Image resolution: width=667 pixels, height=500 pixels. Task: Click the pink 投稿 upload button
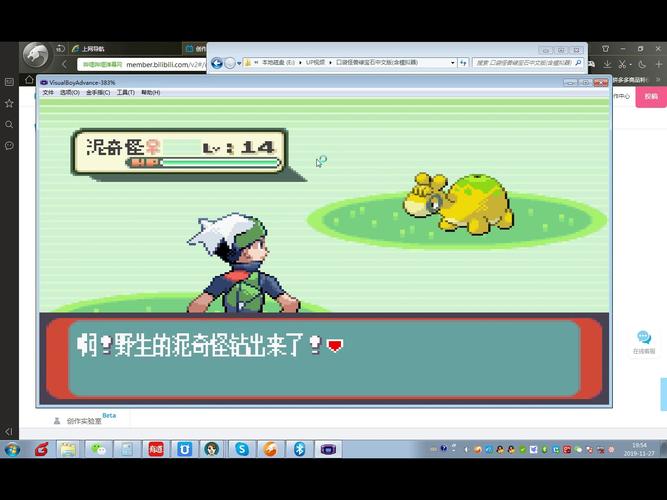click(651, 97)
